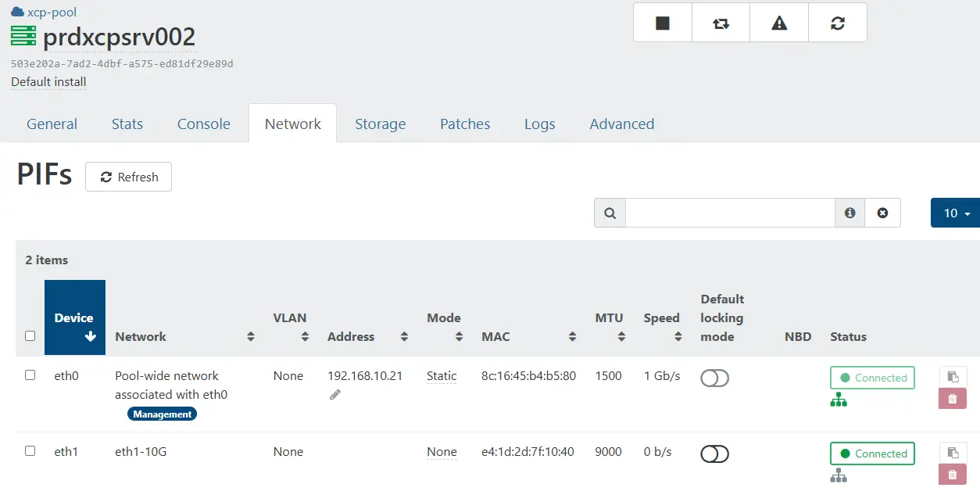The image size is (980, 502).
Task: Click the restart host icon
Action: pos(720,22)
